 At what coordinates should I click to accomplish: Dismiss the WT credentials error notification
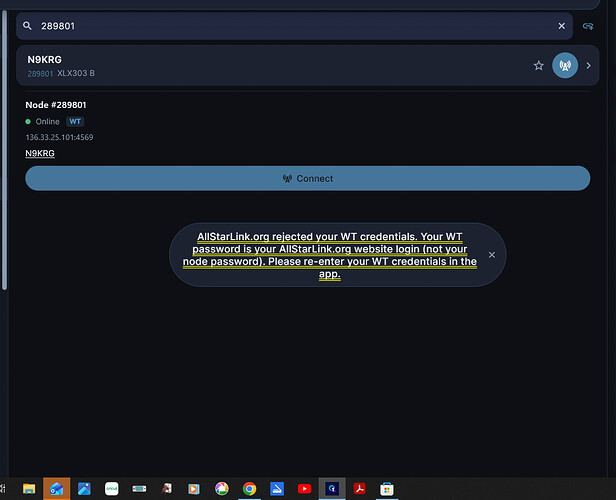[491, 255]
